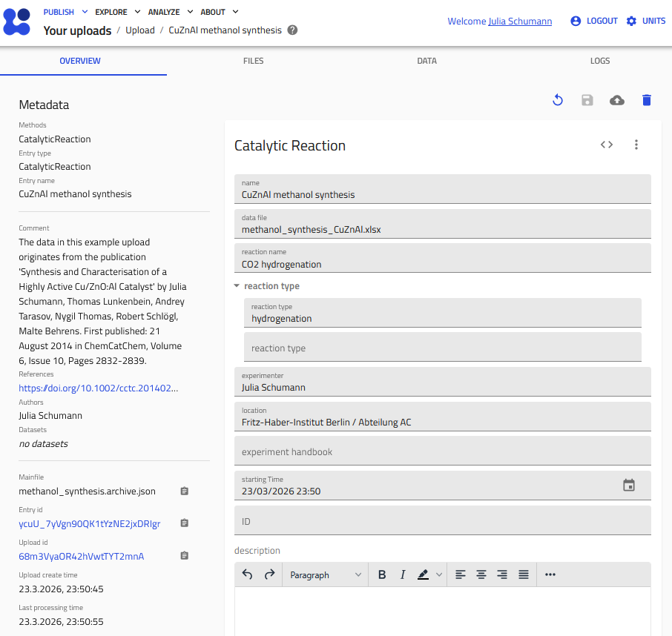
Task: Click the cloud upload icon
Action: point(616,99)
